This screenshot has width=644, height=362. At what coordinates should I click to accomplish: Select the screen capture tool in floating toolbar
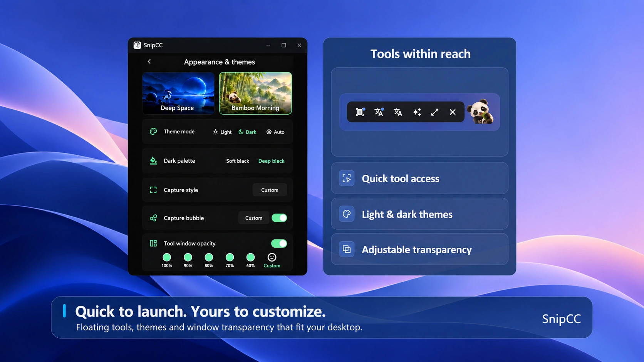360,112
